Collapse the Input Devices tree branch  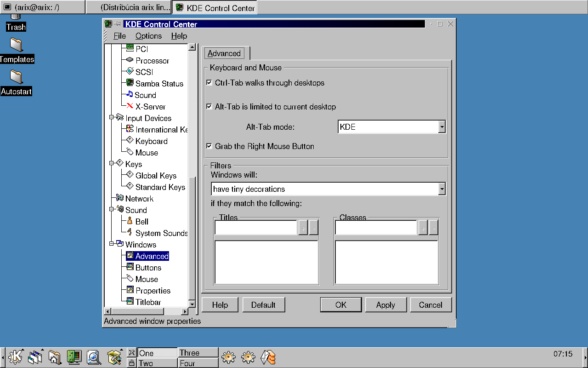112,118
